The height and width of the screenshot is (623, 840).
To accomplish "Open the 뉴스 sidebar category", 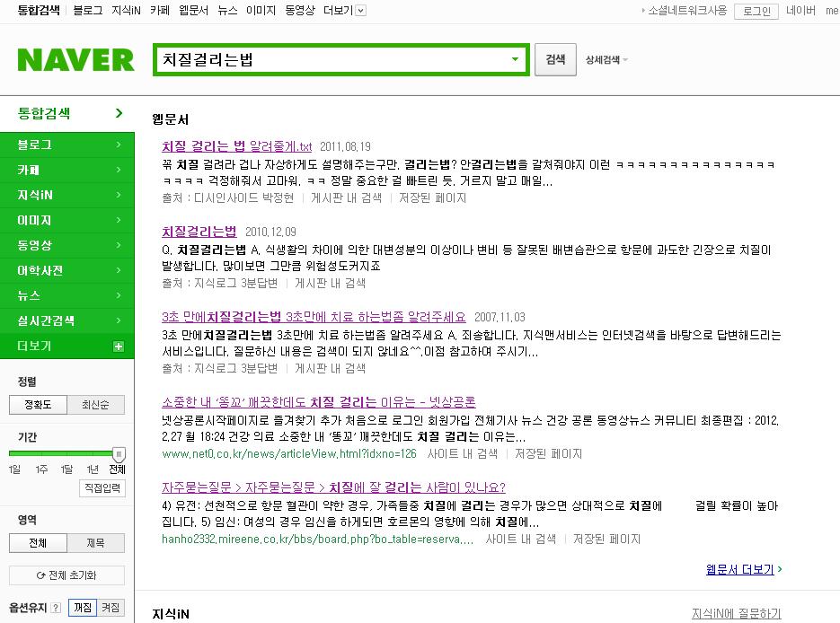I will click(67, 295).
